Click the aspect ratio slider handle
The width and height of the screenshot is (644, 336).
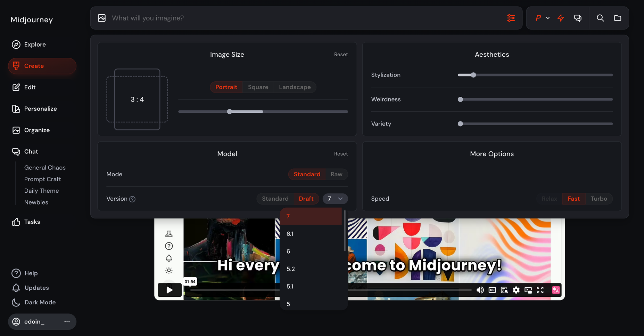[x=230, y=112]
